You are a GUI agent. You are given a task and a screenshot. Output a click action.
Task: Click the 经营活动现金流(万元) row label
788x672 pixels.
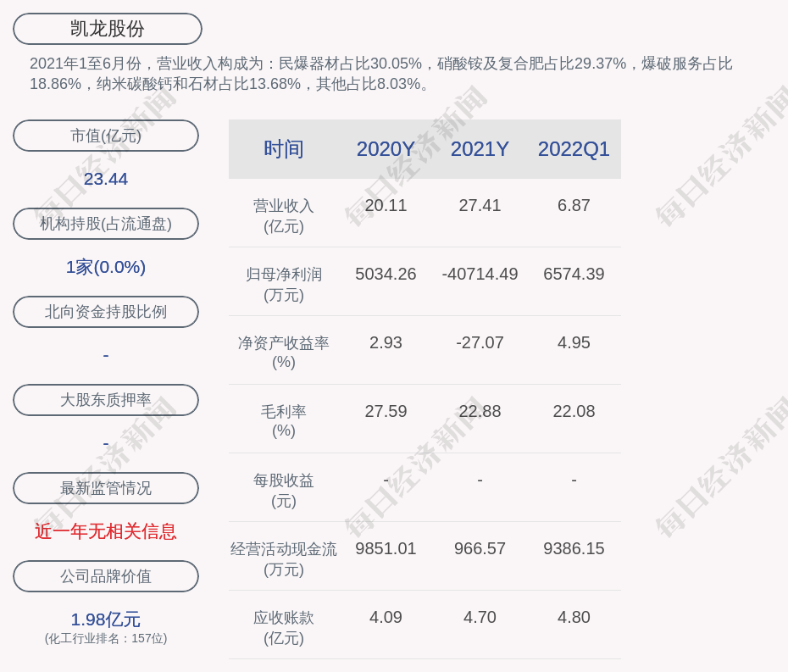(284, 559)
